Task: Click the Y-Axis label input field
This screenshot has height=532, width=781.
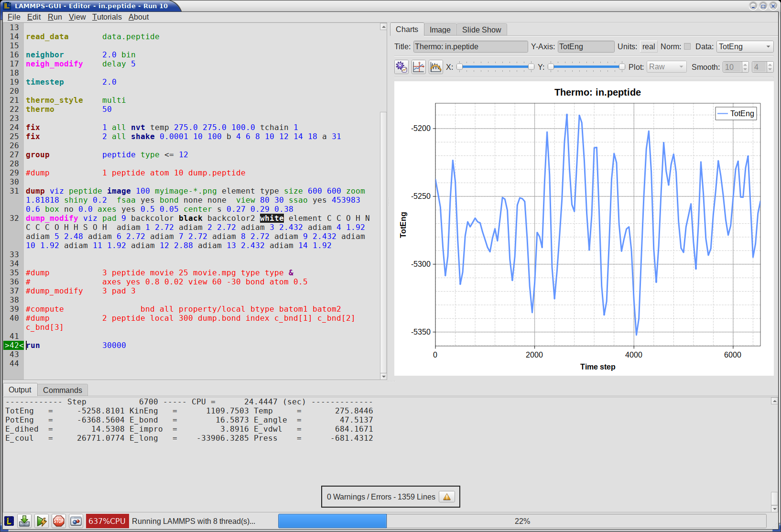Action: click(586, 46)
